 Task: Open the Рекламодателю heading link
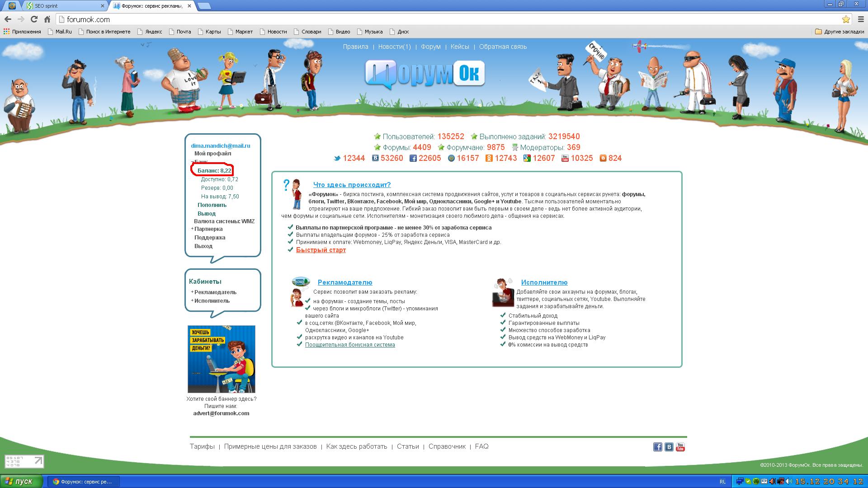[345, 282]
